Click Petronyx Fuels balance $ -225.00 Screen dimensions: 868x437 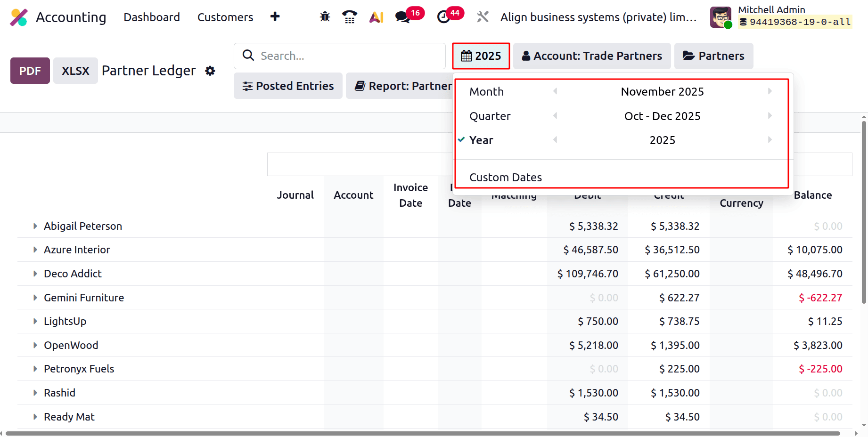tap(820, 369)
